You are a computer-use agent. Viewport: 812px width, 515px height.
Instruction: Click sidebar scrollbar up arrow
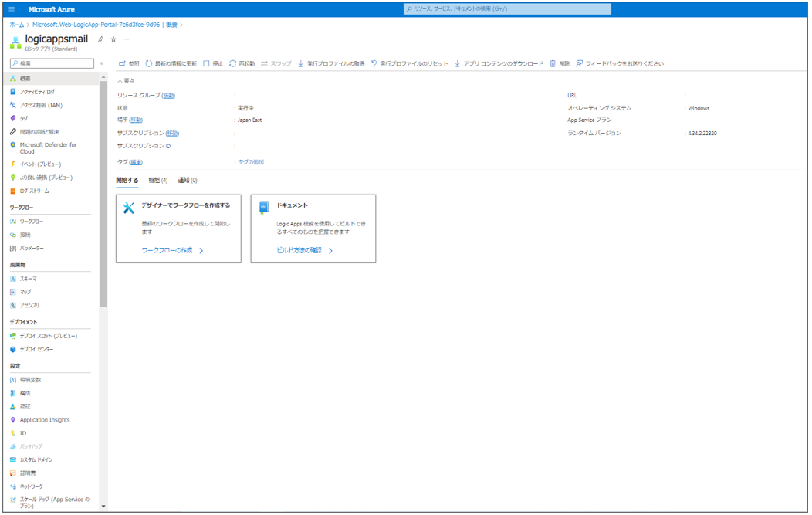click(103, 76)
